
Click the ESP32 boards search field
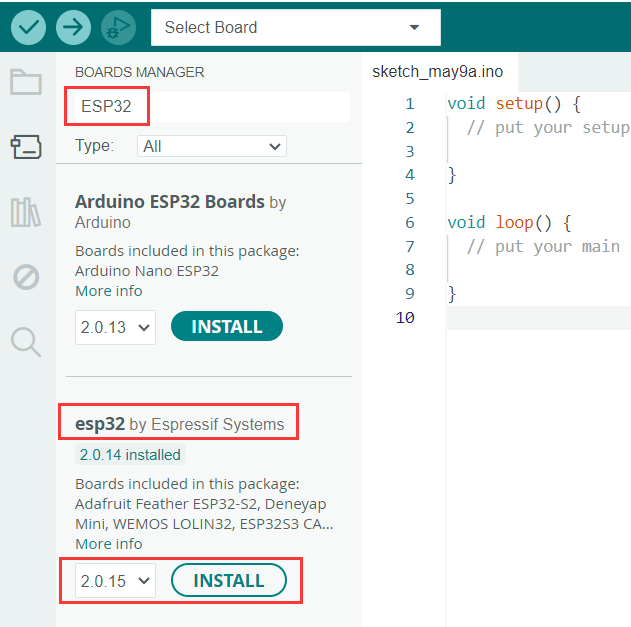pyautogui.click(x=210, y=106)
